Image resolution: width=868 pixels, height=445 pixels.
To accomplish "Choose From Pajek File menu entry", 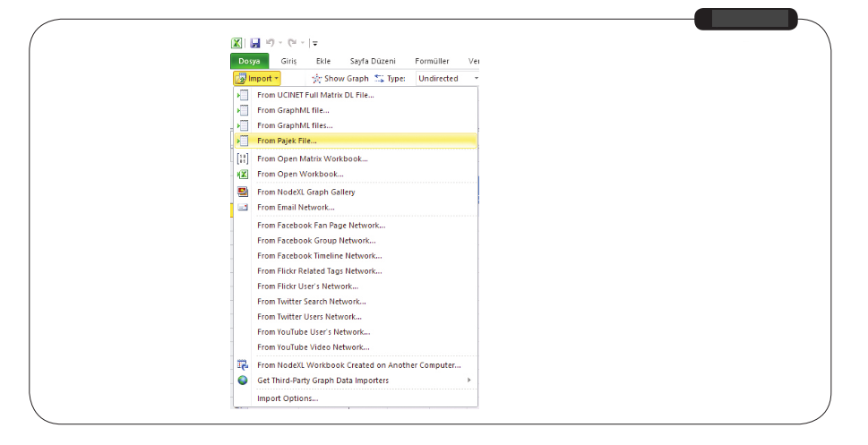I will 287,141.
